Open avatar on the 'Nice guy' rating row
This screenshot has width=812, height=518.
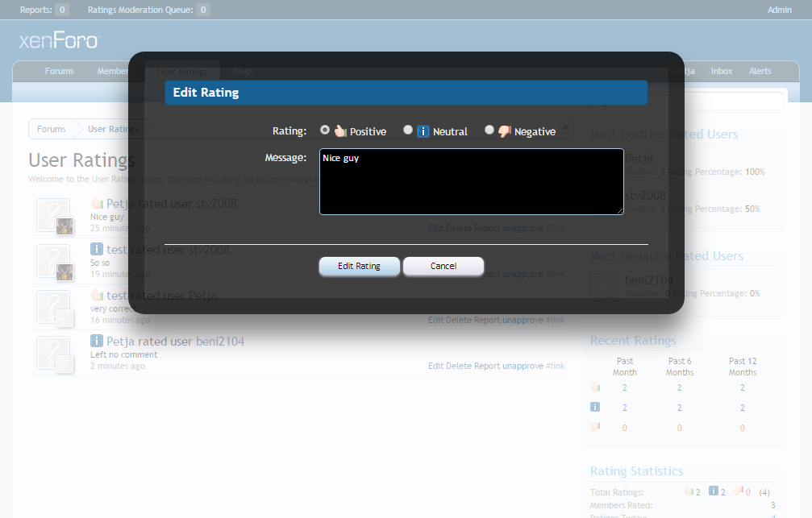[53, 215]
